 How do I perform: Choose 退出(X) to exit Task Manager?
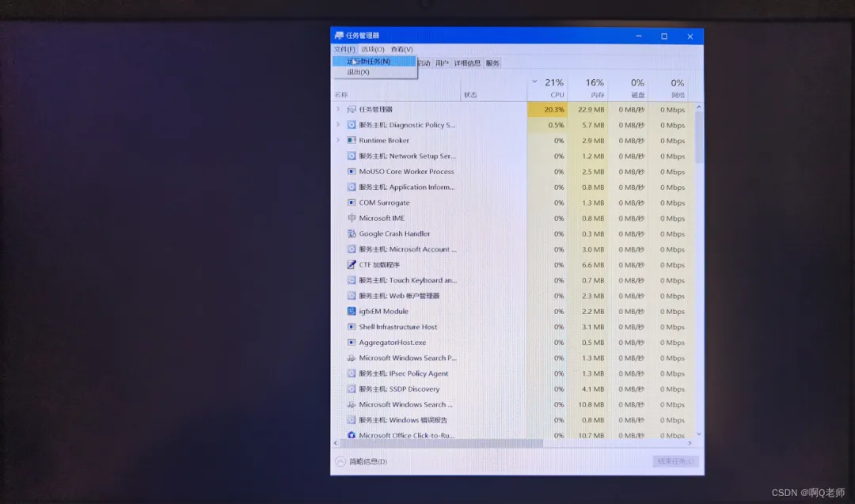[358, 70]
